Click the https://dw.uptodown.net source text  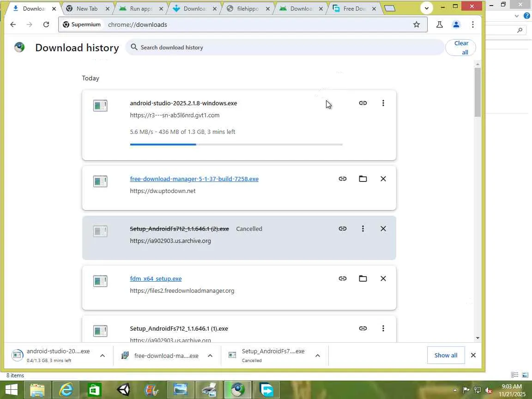tap(163, 191)
